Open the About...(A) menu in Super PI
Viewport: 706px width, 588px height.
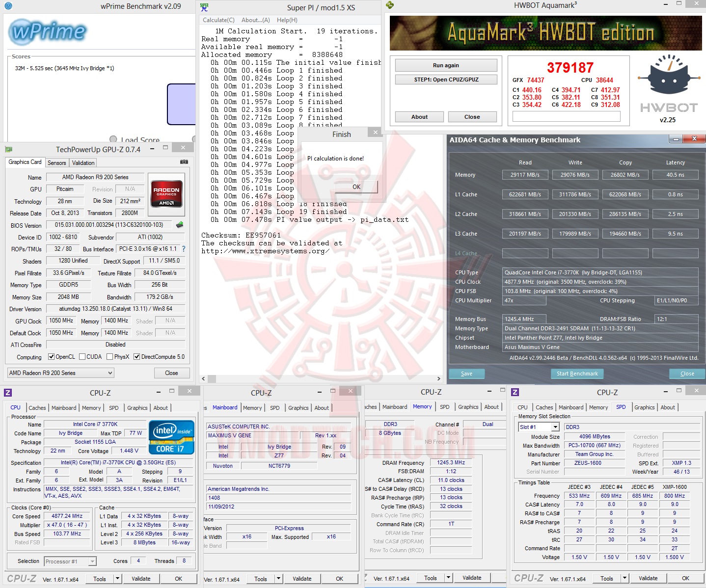click(x=256, y=20)
